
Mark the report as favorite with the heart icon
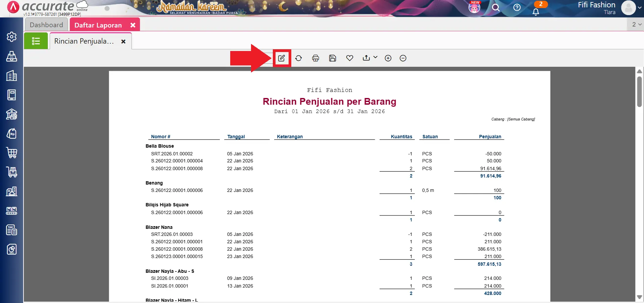point(350,58)
